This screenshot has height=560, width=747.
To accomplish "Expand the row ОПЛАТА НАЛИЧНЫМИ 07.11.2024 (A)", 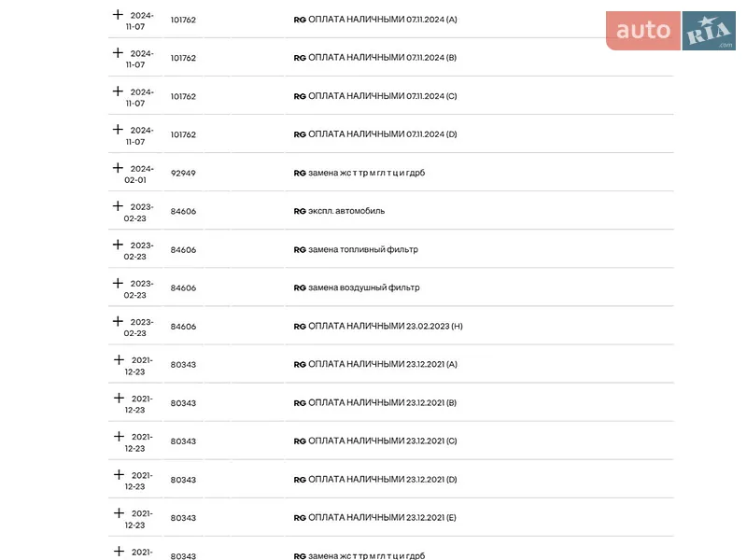I will pos(118,15).
